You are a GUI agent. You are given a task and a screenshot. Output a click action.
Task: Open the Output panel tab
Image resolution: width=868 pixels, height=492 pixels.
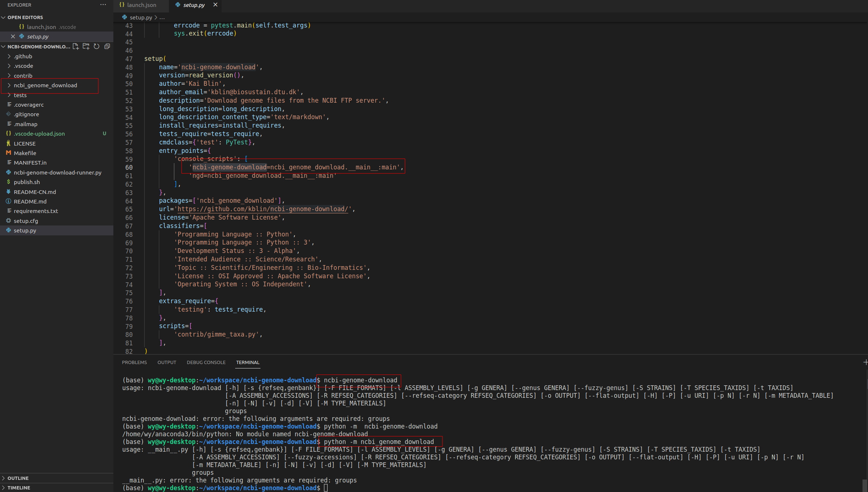[x=167, y=362]
